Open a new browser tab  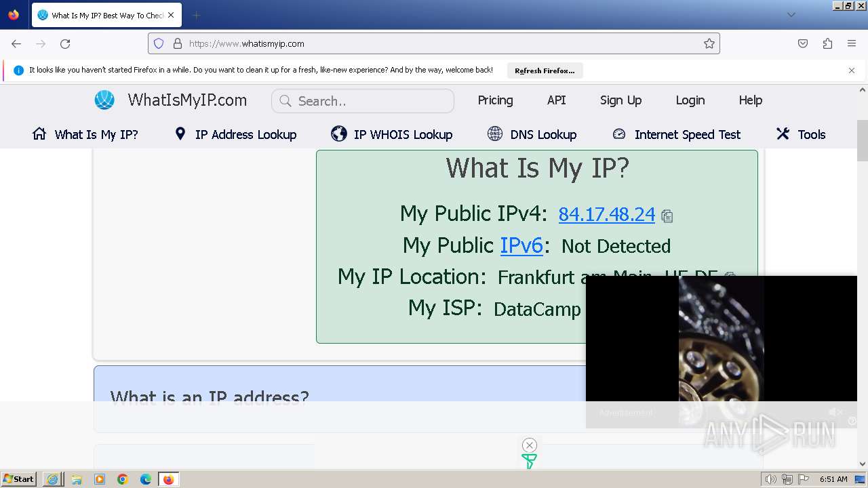pos(196,15)
